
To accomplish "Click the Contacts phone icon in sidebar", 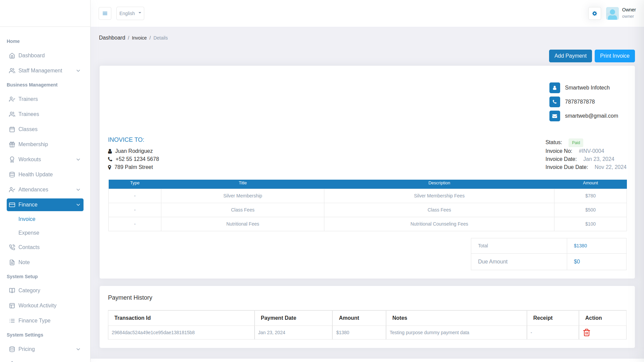I will click(12, 247).
